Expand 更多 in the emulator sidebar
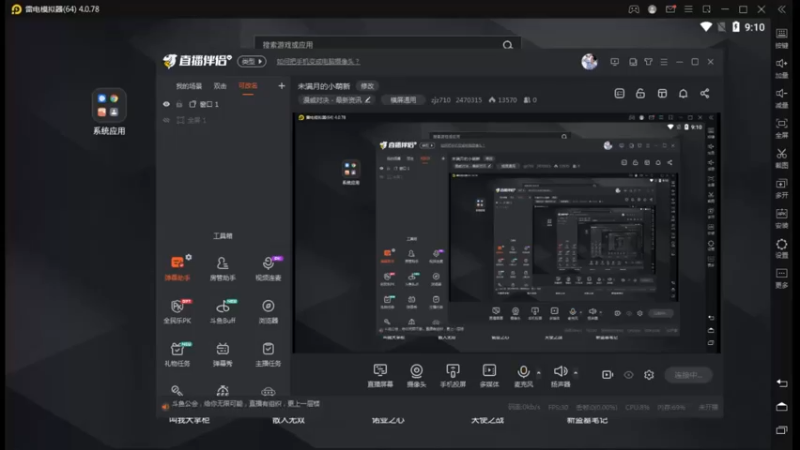The height and width of the screenshot is (450, 800). (782, 278)
